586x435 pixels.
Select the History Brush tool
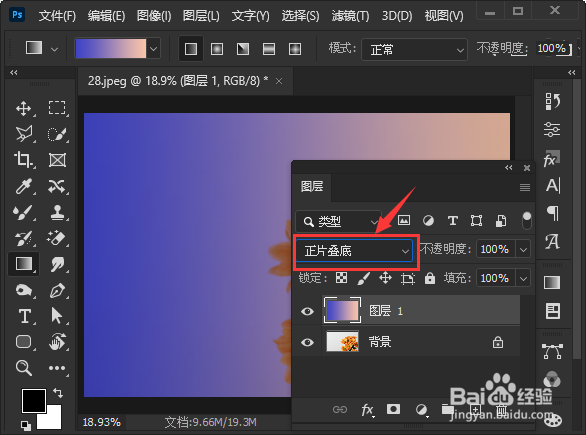click(24, 238)
